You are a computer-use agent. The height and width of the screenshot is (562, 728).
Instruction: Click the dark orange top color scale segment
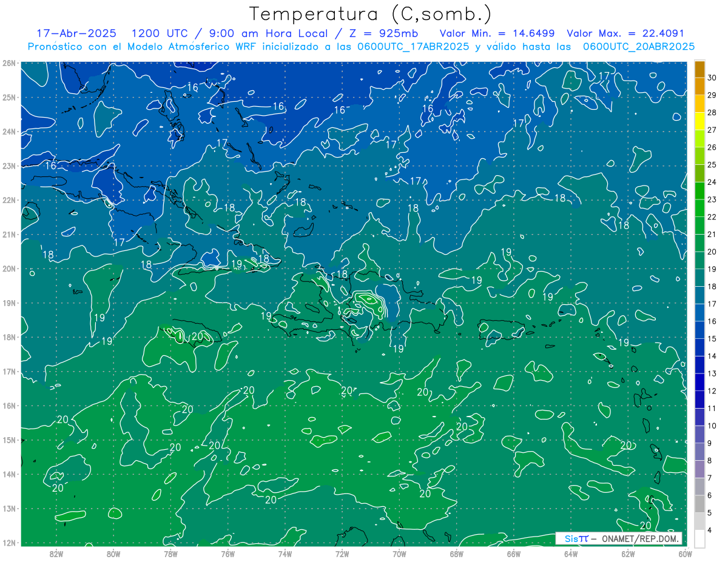699,69
